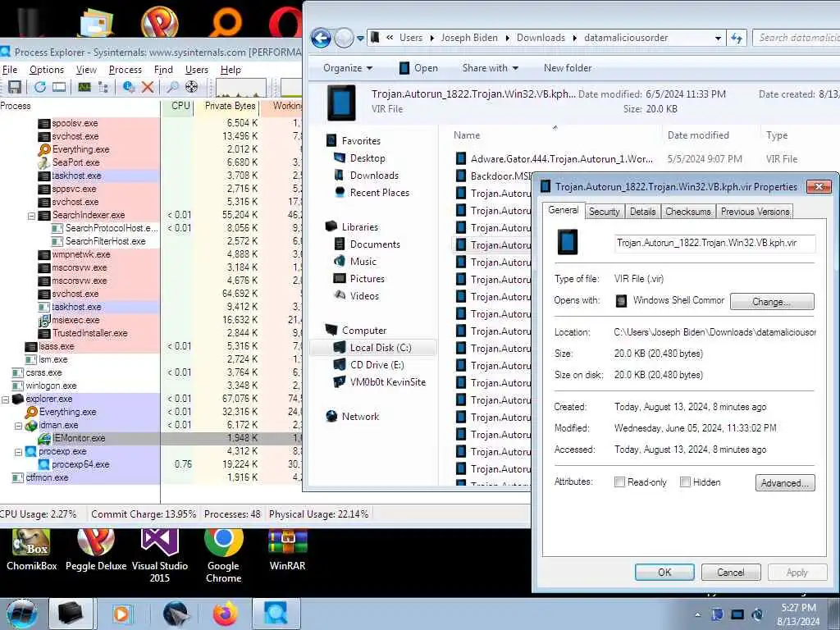Open Music library in navigation pane
The height and width of the screenshot is (630, 840).
pos(363,262)
